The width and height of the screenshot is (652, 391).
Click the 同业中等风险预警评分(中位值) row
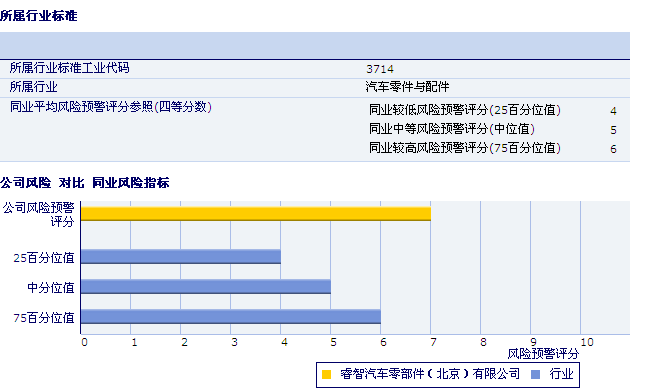click(493, 129)
